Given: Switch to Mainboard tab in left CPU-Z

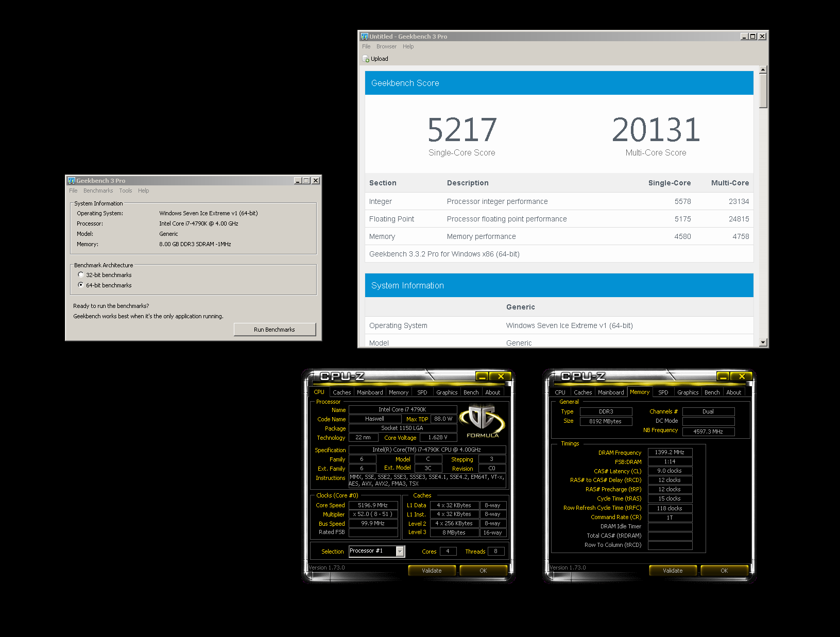Looking at the screenshot, I should (x=370, y=392).
